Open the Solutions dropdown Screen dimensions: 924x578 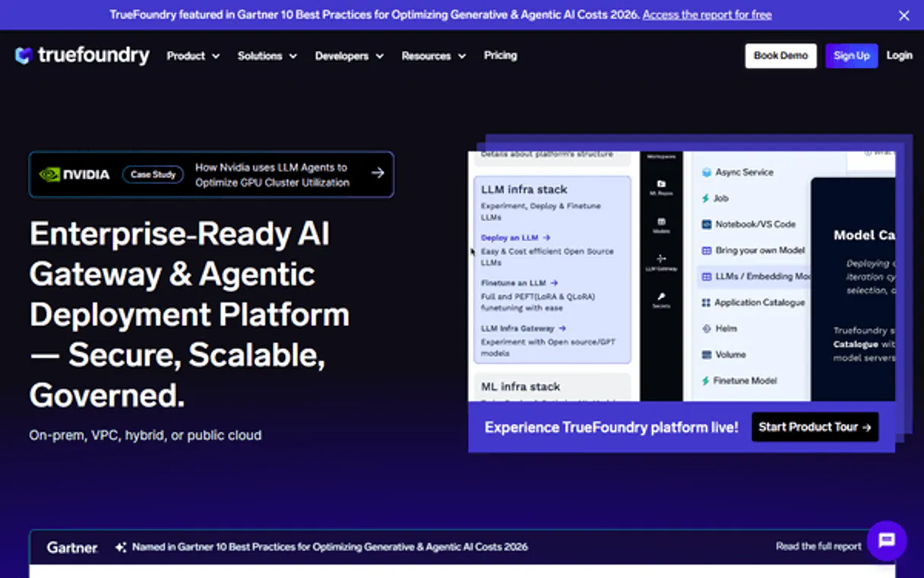[x=267, y=56]
